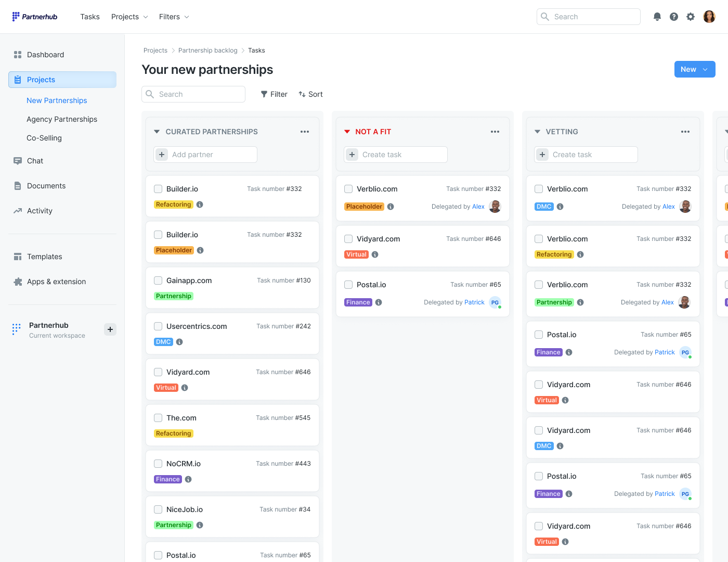
Task: Click info icon on Usercentrics.com card
Action: click(179, 342)
